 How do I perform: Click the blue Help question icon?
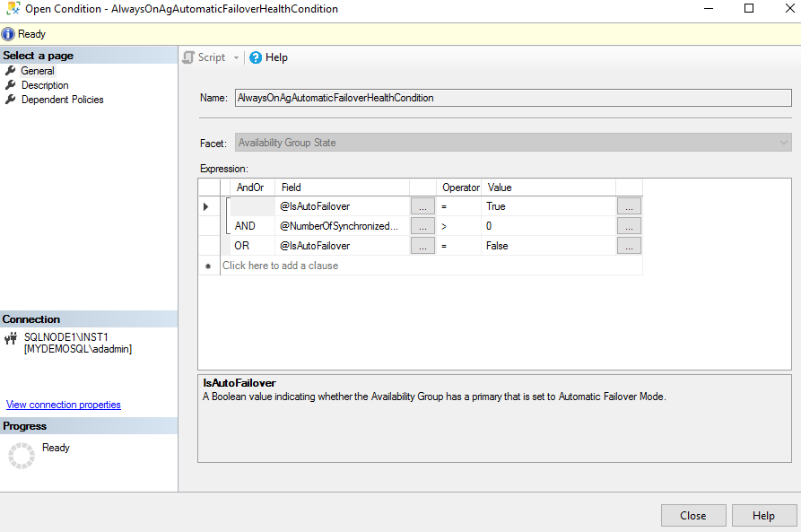click(x=256, y=57)
